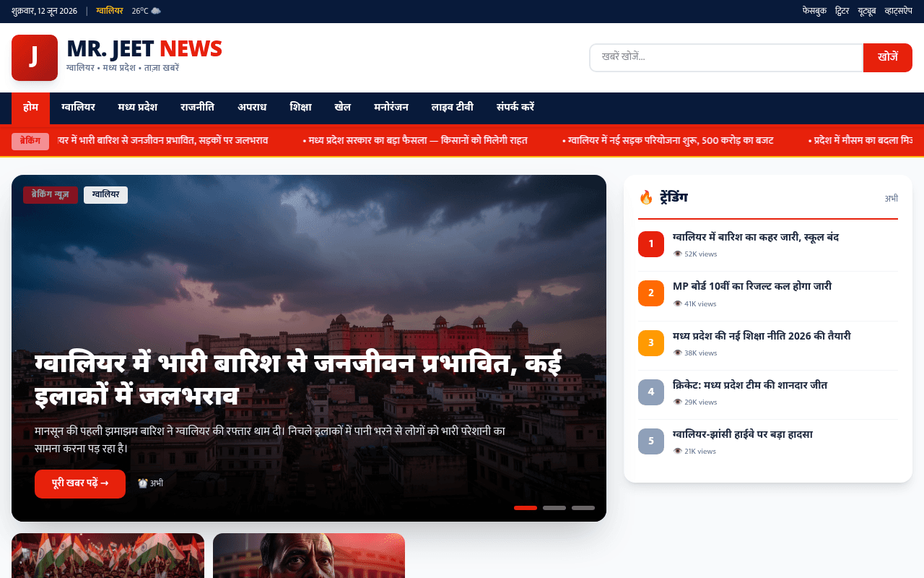Open the man's face news card thumbnail
The height and width of the screenshot is (578, 924).
[309, 556]
